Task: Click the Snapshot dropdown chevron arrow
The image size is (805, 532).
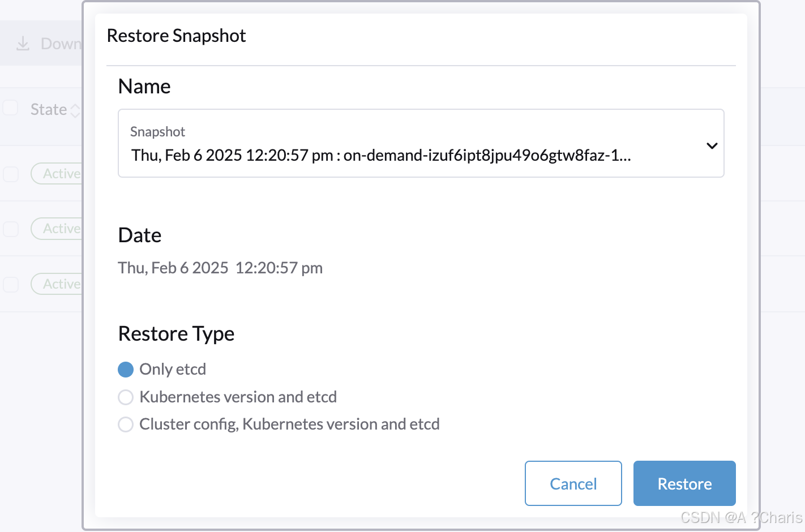Action: (712, 145)
